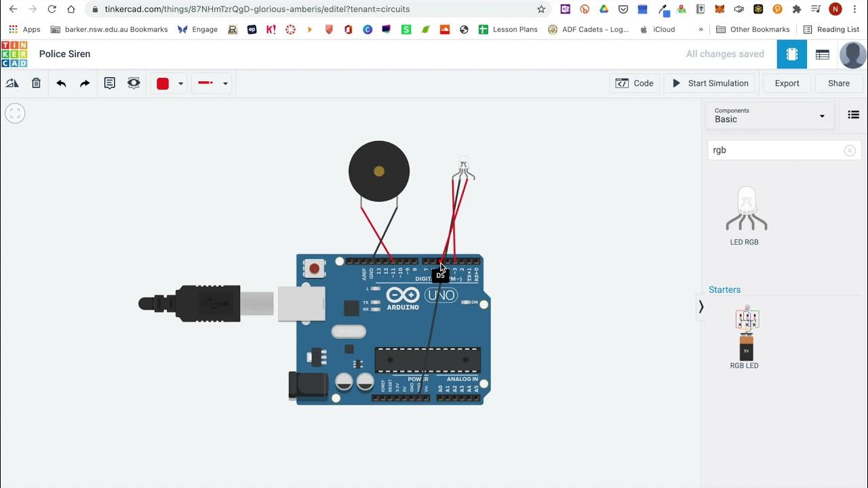This screenshot has height=488, width=868.
Task: Open Chrome three-dot menu
Action: coord(855,9)
